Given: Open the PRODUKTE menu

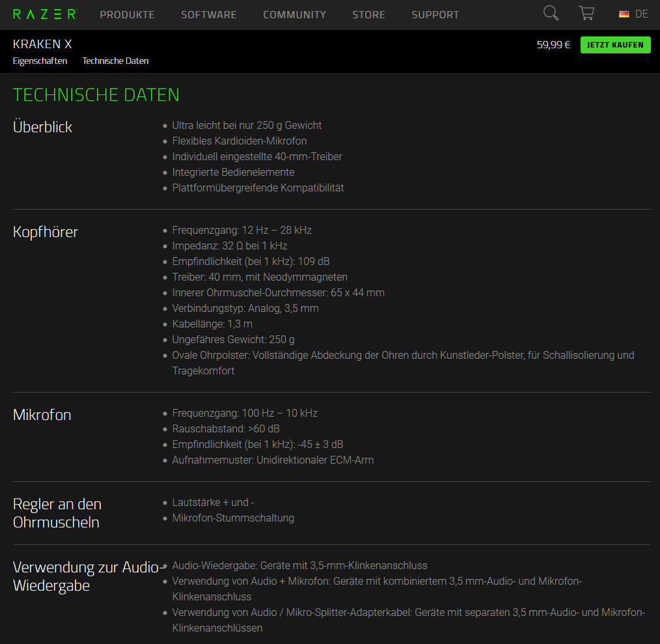Looking at the screenshot, I should [127, 15].
